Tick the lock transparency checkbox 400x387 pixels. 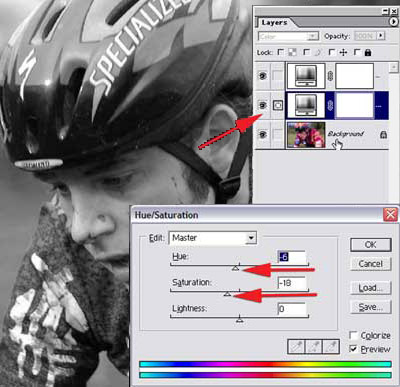(281, 52)
